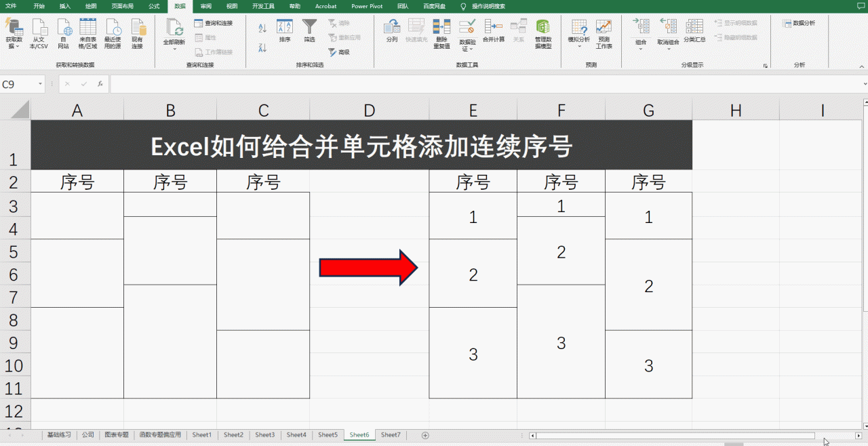Viewport: 868px width, 446px height.
Task: Click the 取消组合 (Ungroup) icon
Action: point(668,27)
